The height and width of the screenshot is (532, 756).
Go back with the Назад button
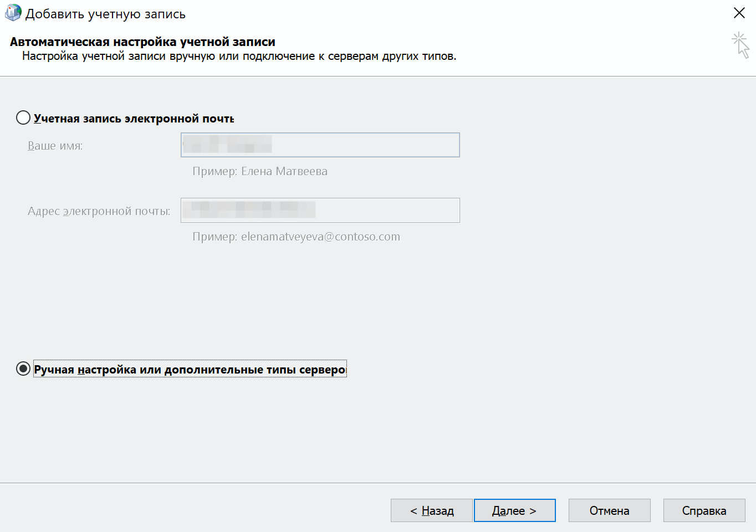(431, 510)
